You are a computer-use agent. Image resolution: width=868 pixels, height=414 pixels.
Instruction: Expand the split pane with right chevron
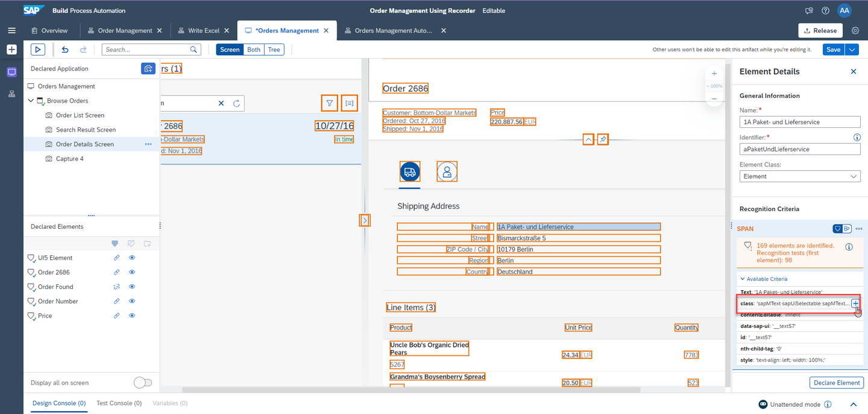(365, 220)
